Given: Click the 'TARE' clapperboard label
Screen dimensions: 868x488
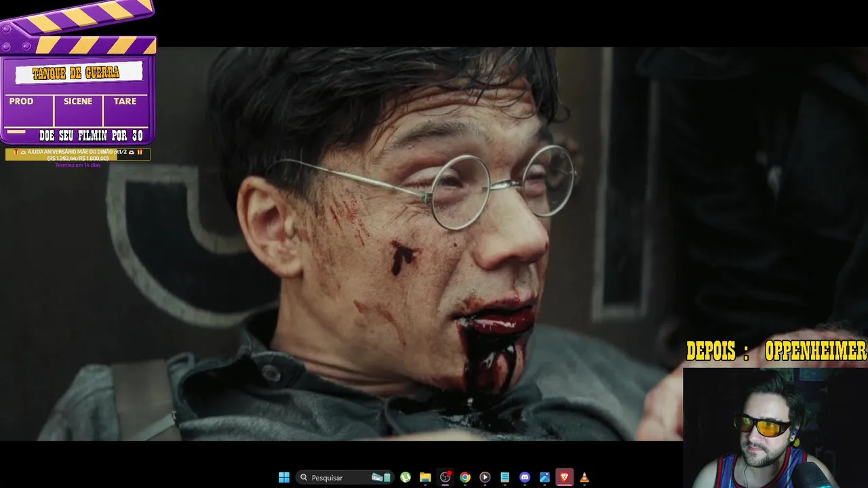Looking at the screenshot, I should click(x=125, y=101).
